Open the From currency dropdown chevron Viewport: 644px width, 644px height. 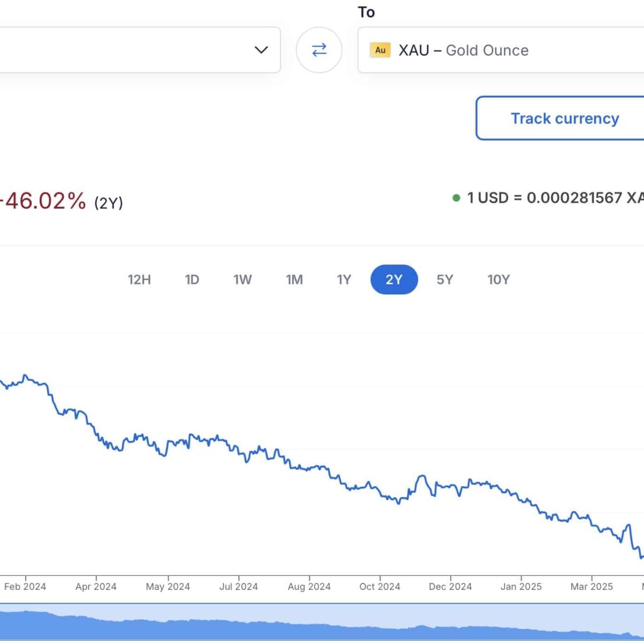click(x=261, y=50)
